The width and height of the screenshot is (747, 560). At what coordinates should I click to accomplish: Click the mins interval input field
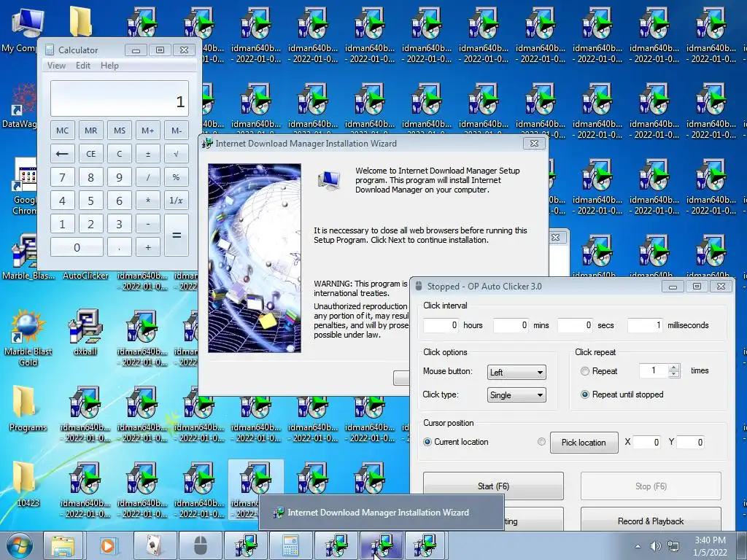pos(511,325)
